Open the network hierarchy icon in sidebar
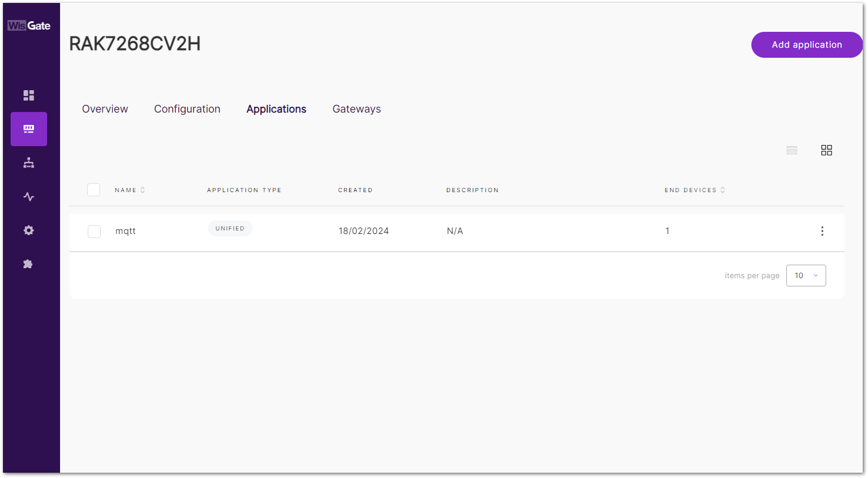The image size is (868, 478). pos(29,163)
